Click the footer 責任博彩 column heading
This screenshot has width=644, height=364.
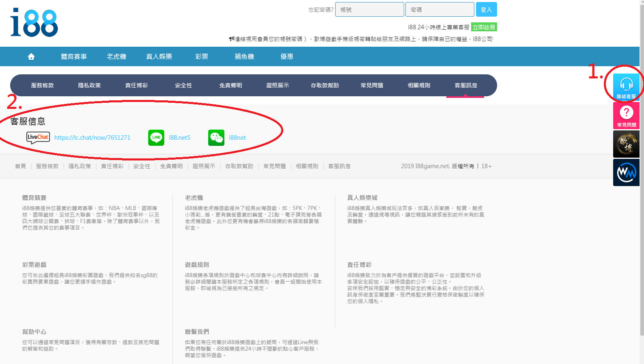(360, 265)
